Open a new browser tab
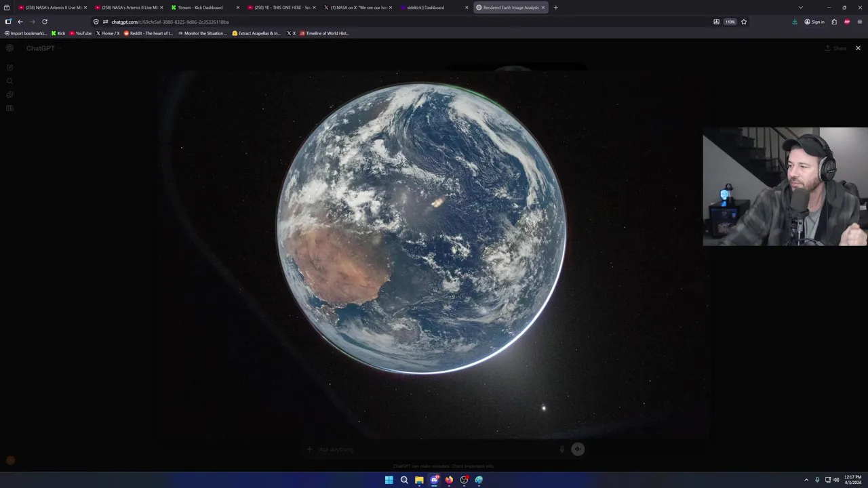 [x=555, y=7]
